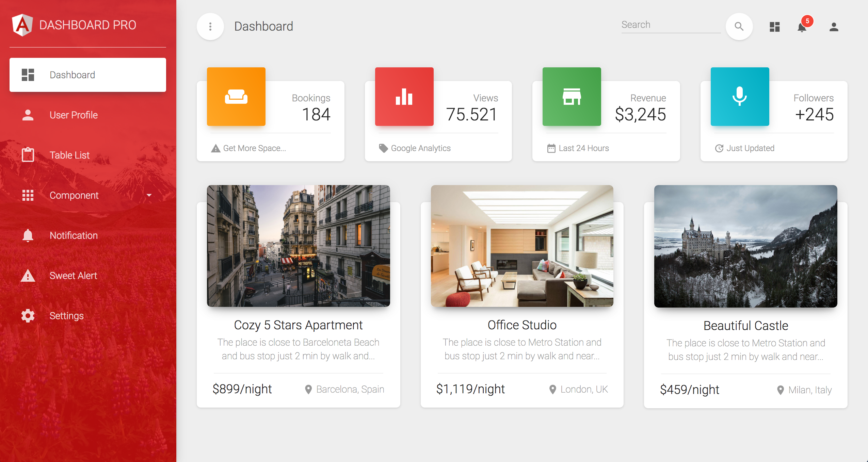This screenshot has width=868, height=462.
Task: Click the Angular logo in the sidebar
Action: pyautogui.click(x=22, y=25)
